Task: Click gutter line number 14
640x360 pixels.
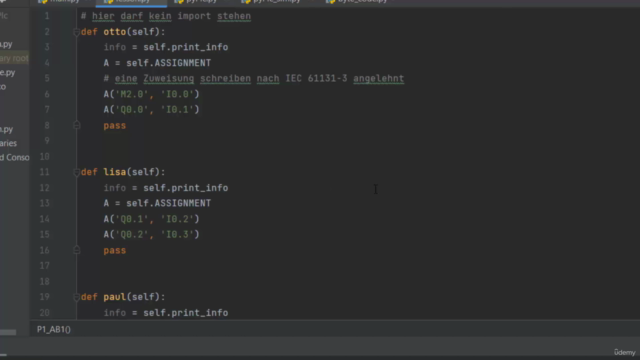Action: tap(44, 219)
